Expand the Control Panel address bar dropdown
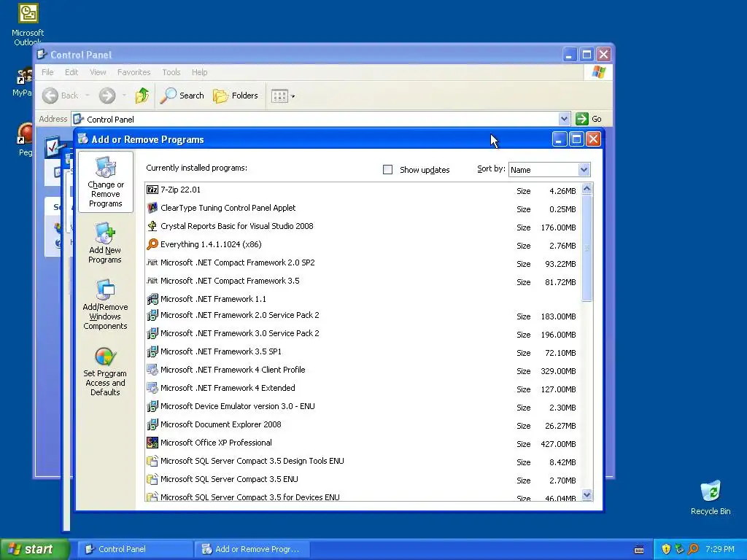 coord(564,119)
